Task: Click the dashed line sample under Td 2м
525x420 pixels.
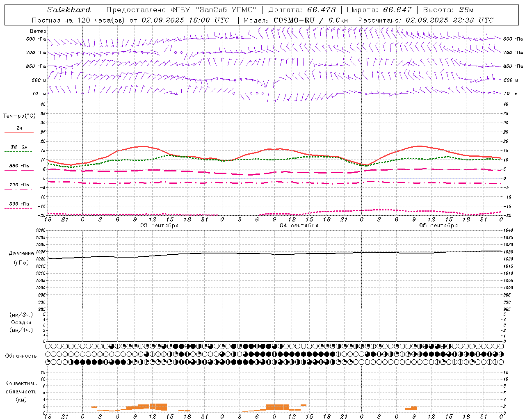Action: 18,152
